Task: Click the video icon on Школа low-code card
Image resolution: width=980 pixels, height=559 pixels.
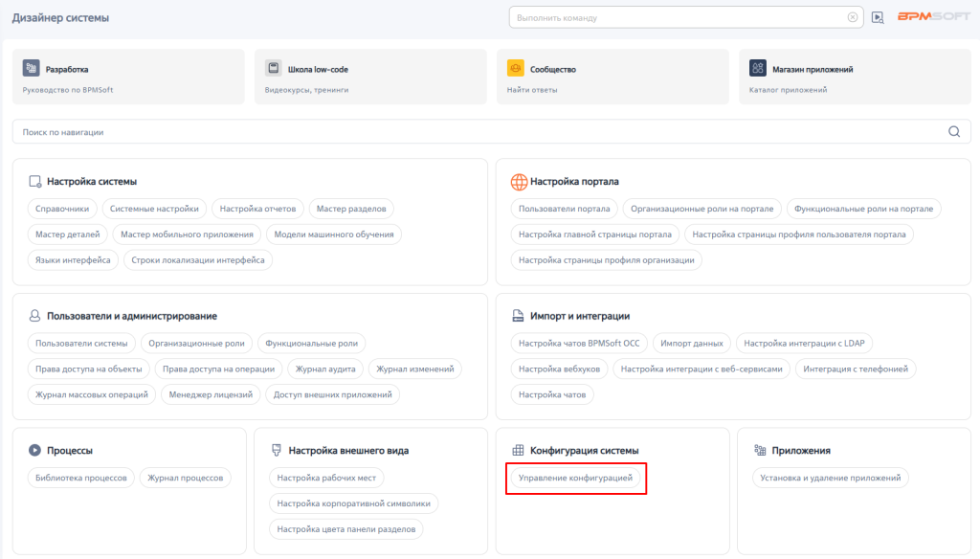Action: click(x=273, y=67)
